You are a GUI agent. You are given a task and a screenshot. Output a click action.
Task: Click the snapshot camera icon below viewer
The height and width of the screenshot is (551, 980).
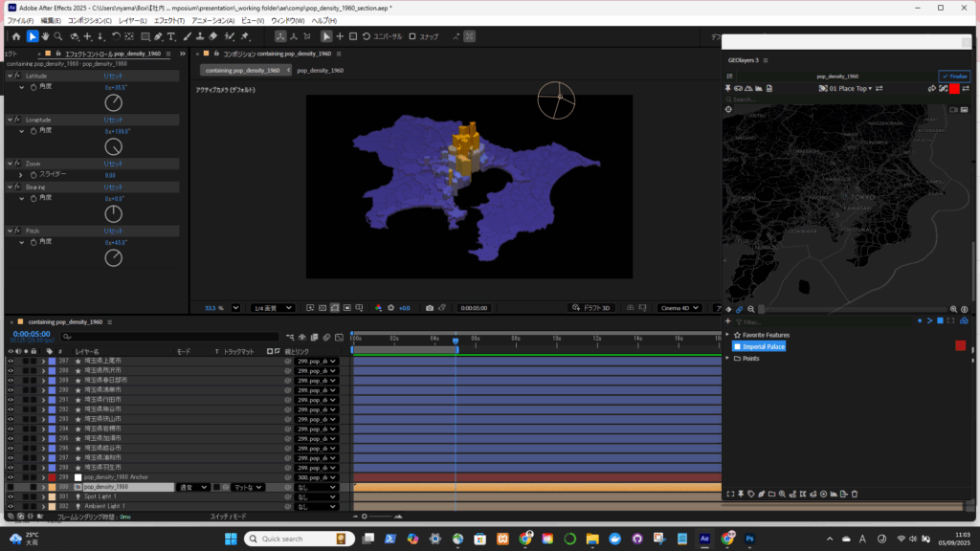pos(429,308)
